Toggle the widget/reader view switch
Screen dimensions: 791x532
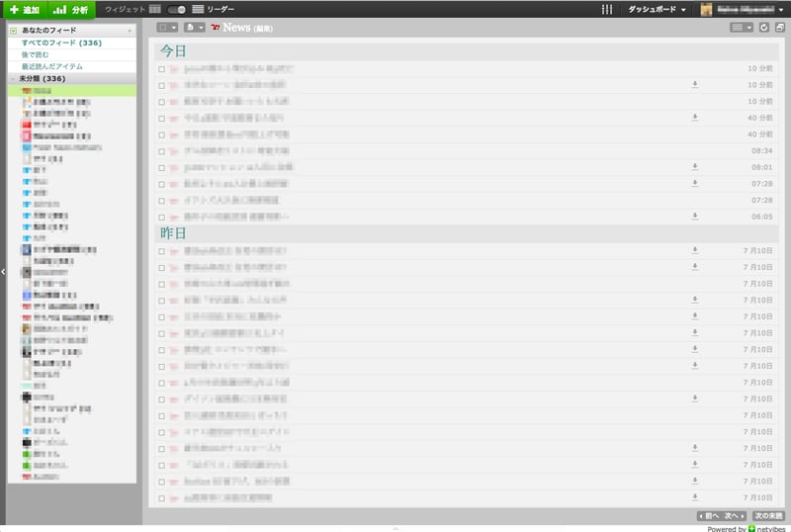[177, 9]
